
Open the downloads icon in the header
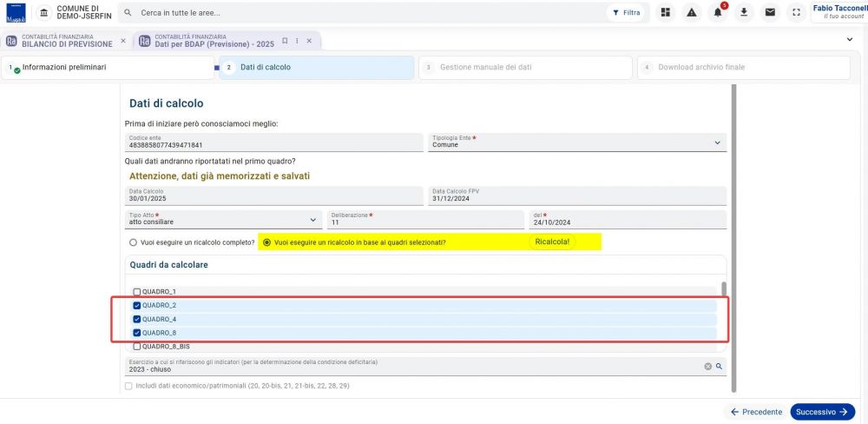point(744,12)
